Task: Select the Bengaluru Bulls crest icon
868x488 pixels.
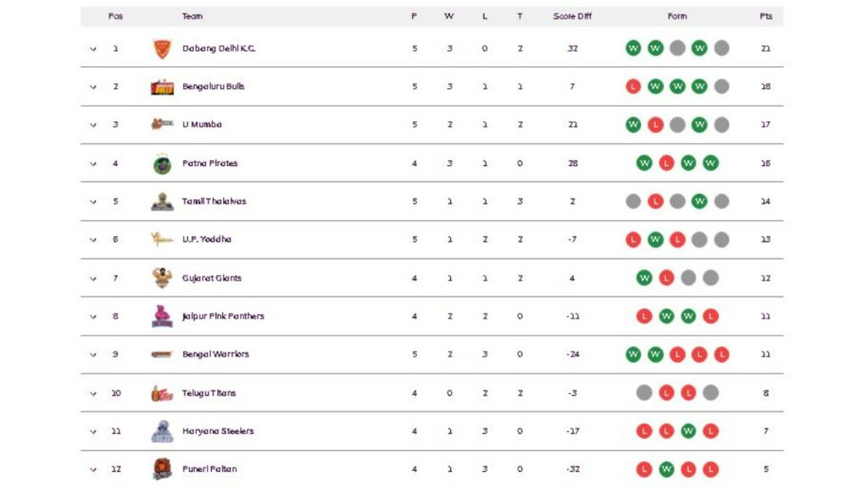Action: [x=161, y=86]
